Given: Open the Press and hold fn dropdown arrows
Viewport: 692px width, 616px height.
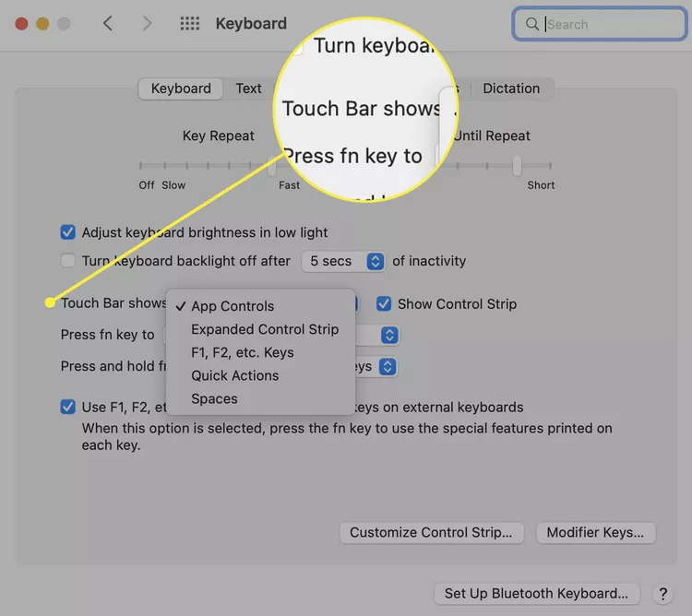Looking at the screenshot, I should [388, 366].
